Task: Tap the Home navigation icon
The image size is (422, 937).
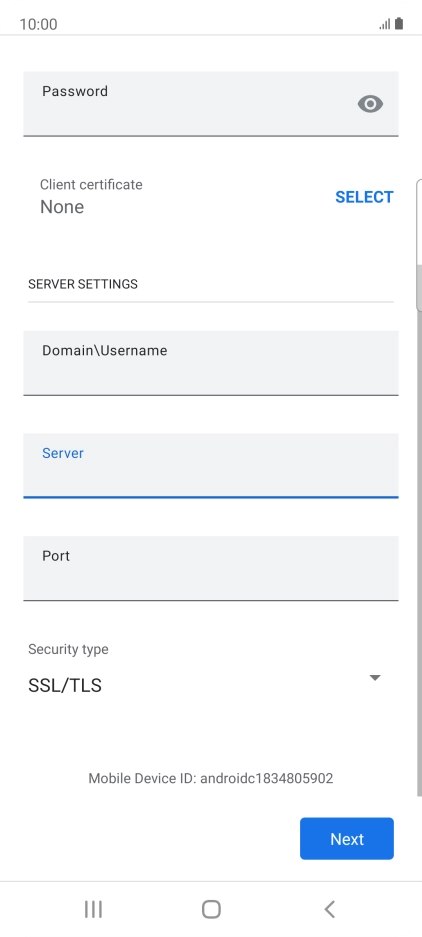Action: (211, 909)
